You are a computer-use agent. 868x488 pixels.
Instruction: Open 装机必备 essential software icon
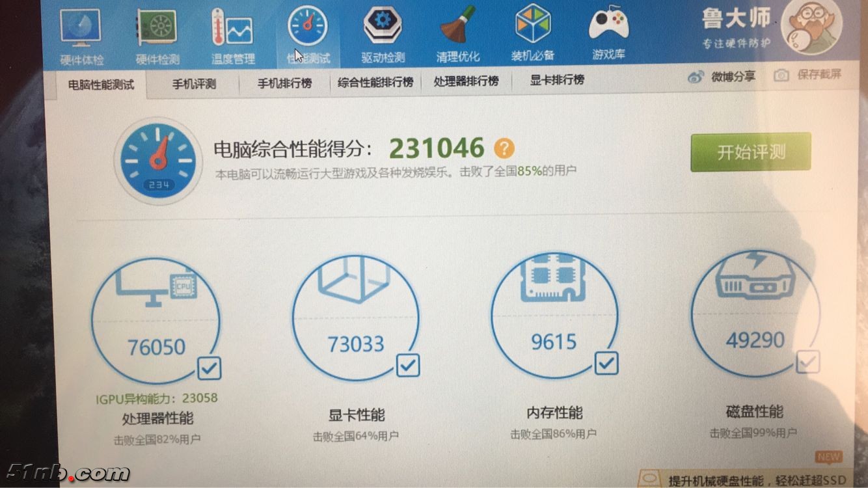tap(533, 31)
